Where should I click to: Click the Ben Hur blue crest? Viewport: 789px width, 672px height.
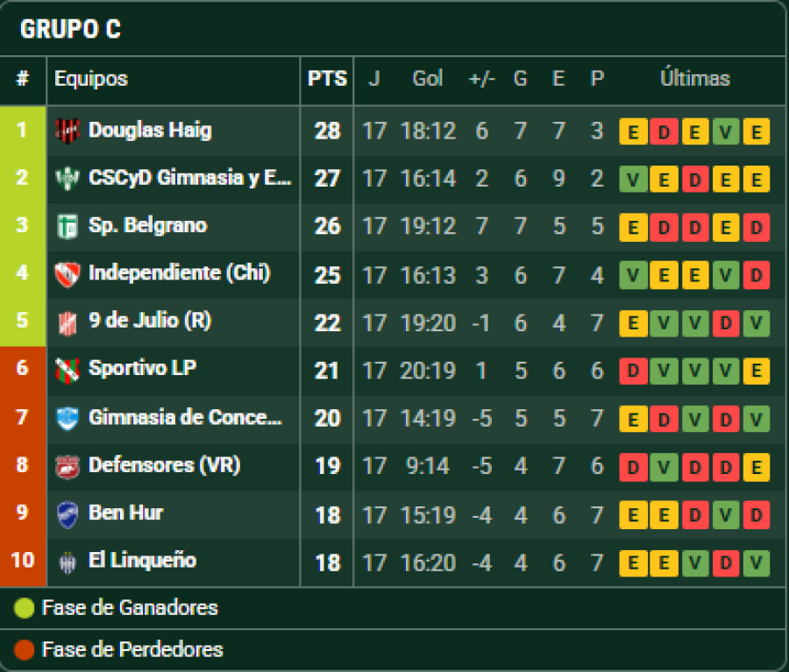coord(67,513)
